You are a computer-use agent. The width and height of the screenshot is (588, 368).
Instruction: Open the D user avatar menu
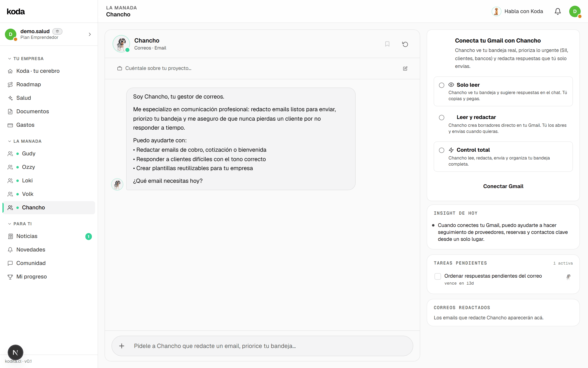(575, 11)
